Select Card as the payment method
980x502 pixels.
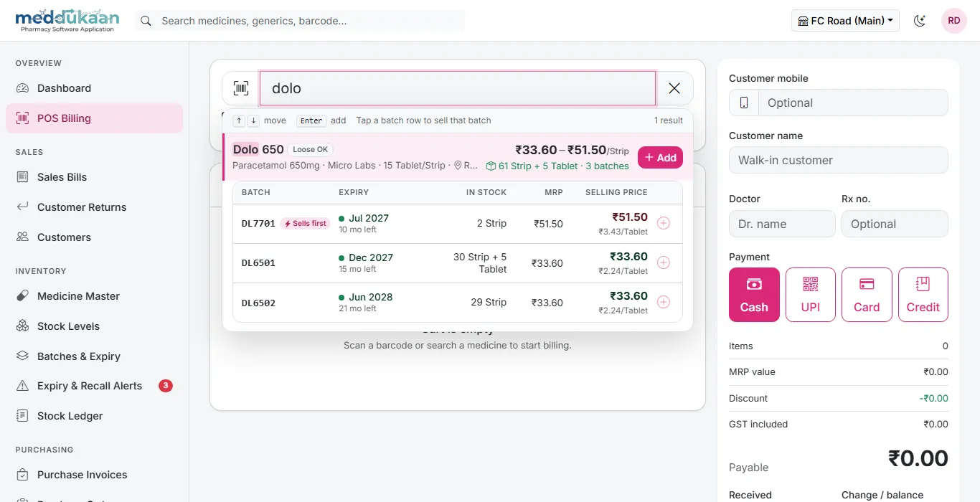(x=867, y=295)
